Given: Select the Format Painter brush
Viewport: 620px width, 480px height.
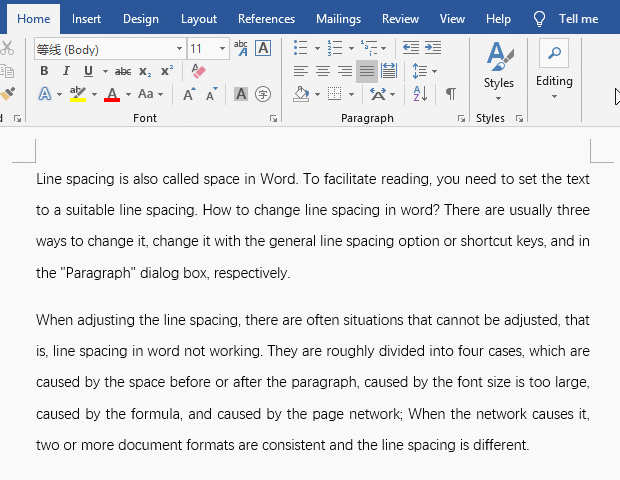Looking at the screenshot, I should pyautogui.click(x=7, y=94).
